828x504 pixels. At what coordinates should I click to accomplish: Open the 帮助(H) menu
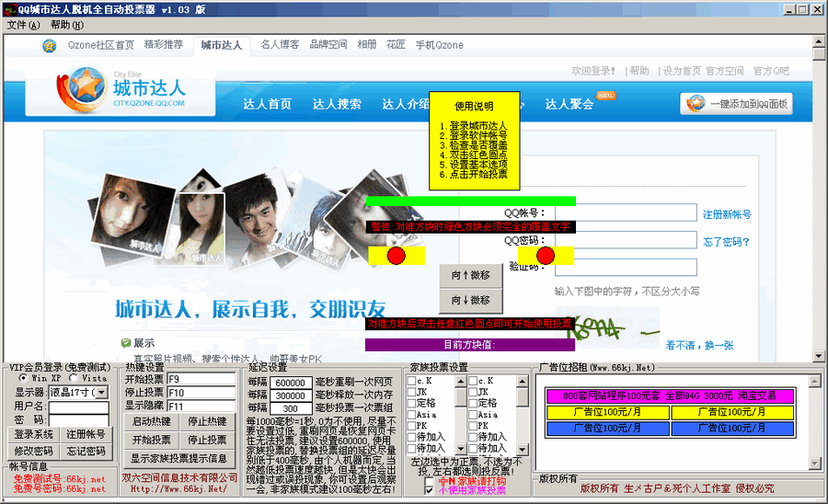point(67,26)
